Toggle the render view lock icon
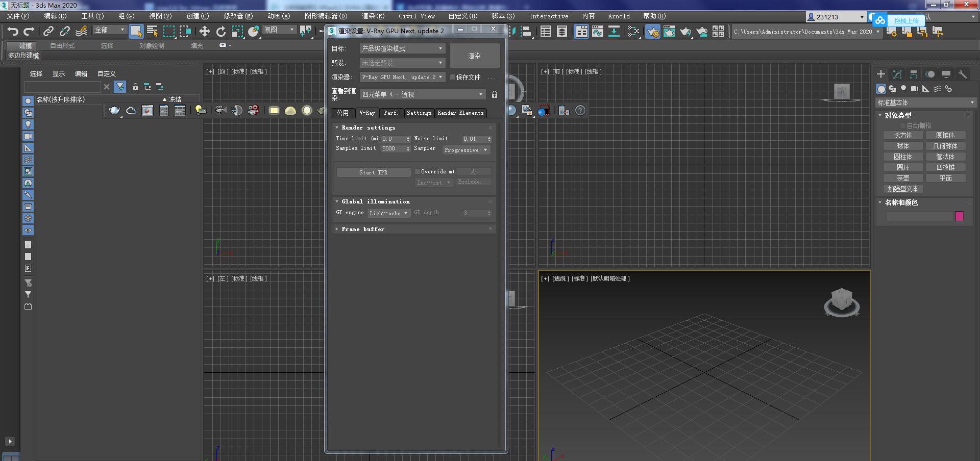The height and width of the screenshot is (461, 980). pyautogui.click(x=494, y=95)
